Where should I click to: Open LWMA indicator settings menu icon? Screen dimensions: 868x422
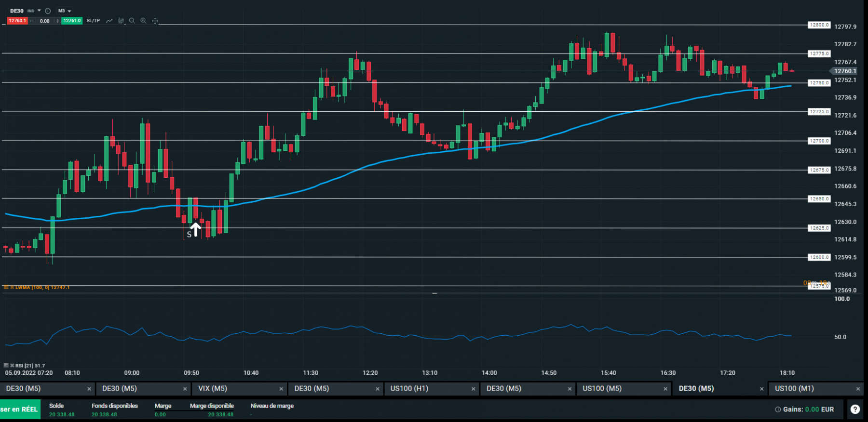pos(6,287)
